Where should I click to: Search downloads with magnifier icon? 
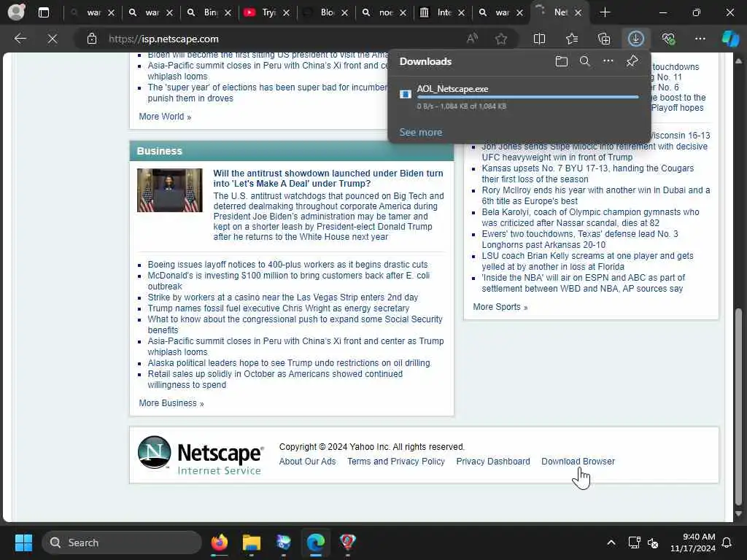pyautogui.click(x=584, y=61)
